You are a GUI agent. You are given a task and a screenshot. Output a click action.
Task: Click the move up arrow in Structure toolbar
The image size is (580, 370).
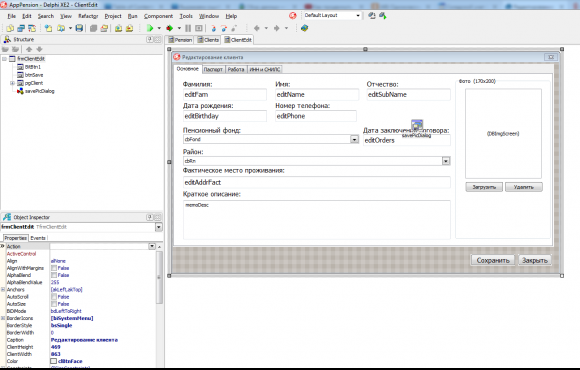coord(29,49)
